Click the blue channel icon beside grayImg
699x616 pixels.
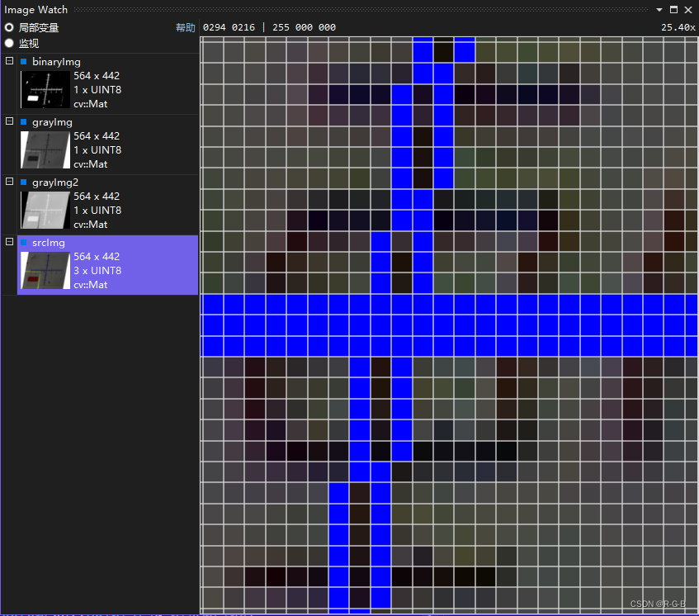click(24, 121)
